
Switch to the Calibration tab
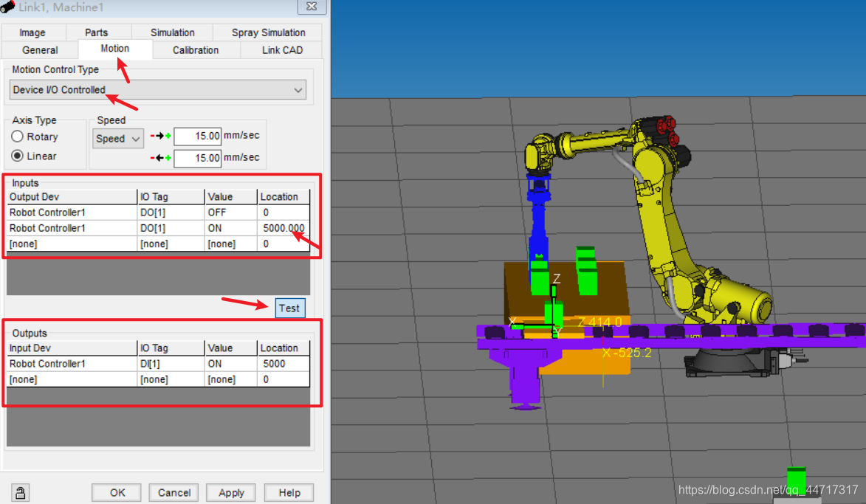point(196,49)
